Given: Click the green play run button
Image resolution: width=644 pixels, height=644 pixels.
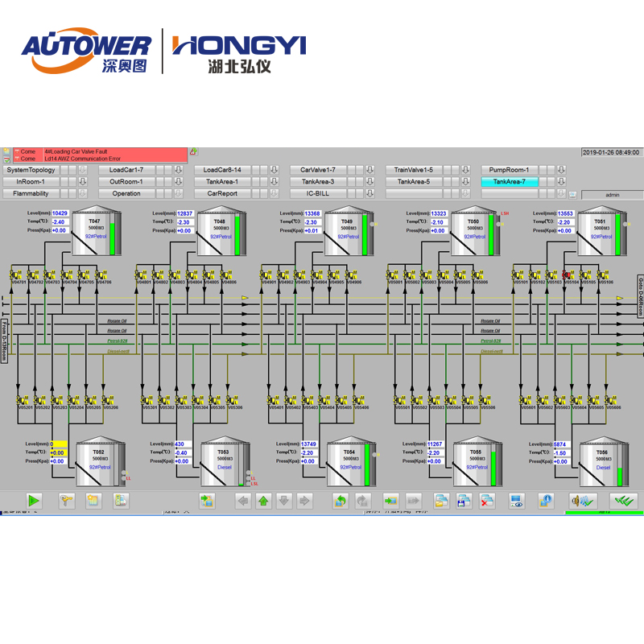Looking at the screenshot, I should [34, 501].
